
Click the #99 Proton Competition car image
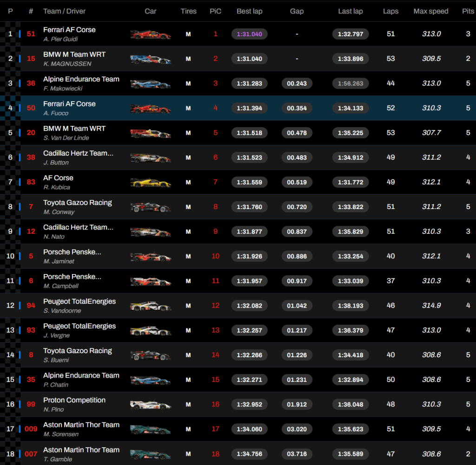pos(151,405)
